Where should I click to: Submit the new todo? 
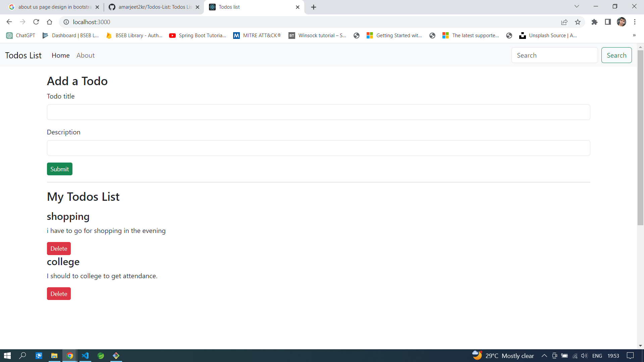(x=60, y=169)
